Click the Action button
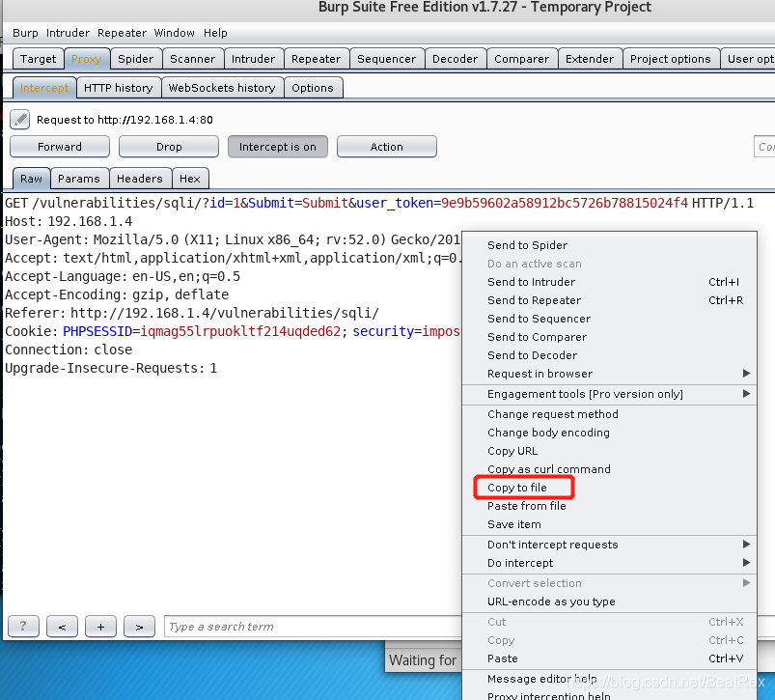The width and height of the screenshot is (775, 700). pos(386,147)
